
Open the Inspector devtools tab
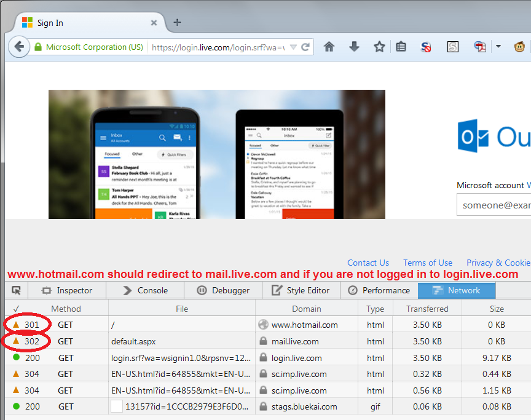tap(67, 290)
